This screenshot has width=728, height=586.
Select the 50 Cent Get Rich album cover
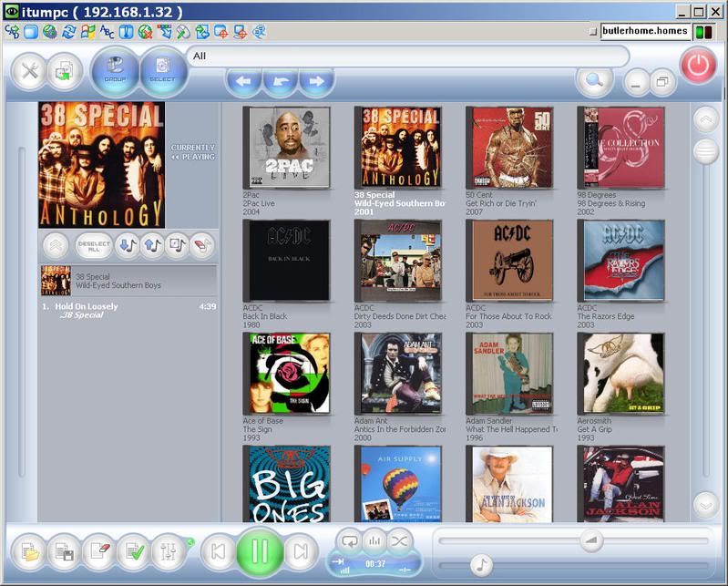point(509,148)
